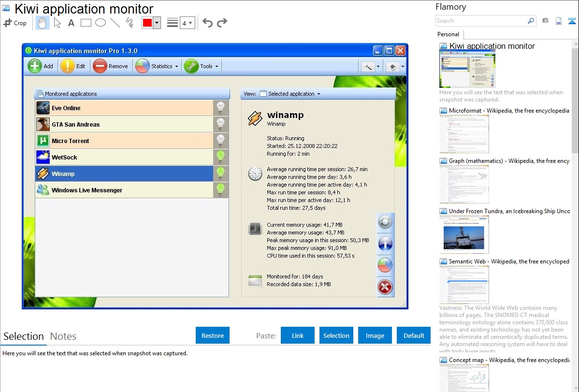The image size is (579, 392).
Task: Open Under Frozen Tundra ship snapshot
Action: click(x=464, y=235)
